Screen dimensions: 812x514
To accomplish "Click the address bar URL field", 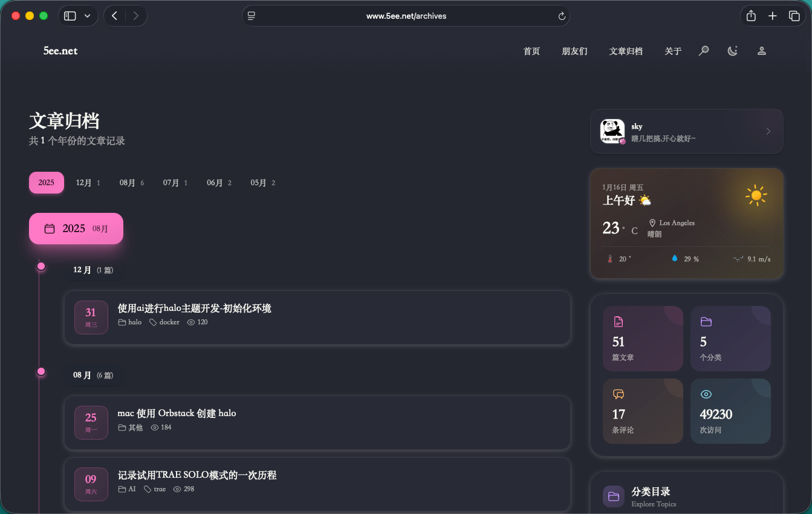I will point(406,16).
